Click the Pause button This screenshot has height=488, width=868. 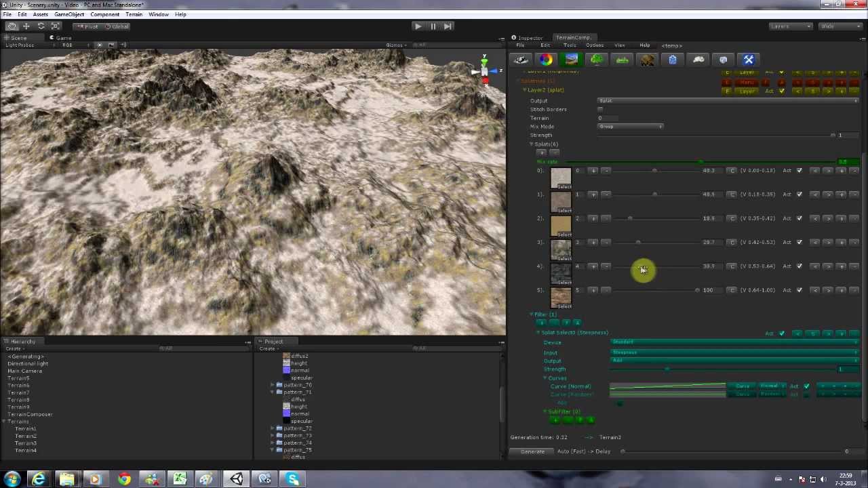coord(433,26)
